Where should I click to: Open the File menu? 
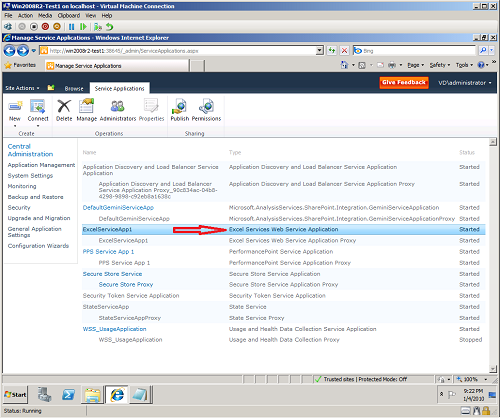(x=8, y=16)
